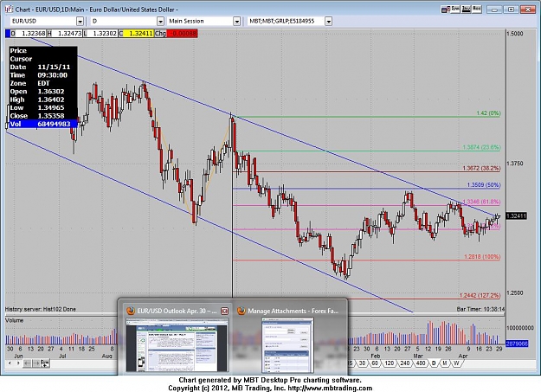The height and width of the screenshot is (392, 541).
Task: Click the 1.3672 (38.2%) Fibonacci level label
Action: (481, 169)
